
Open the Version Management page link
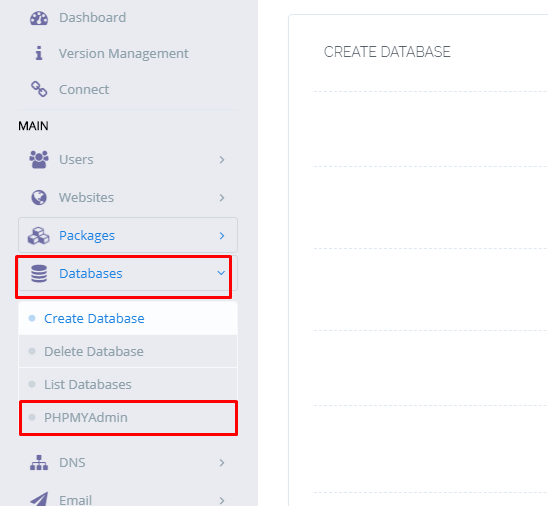click(x=123, y=53)
